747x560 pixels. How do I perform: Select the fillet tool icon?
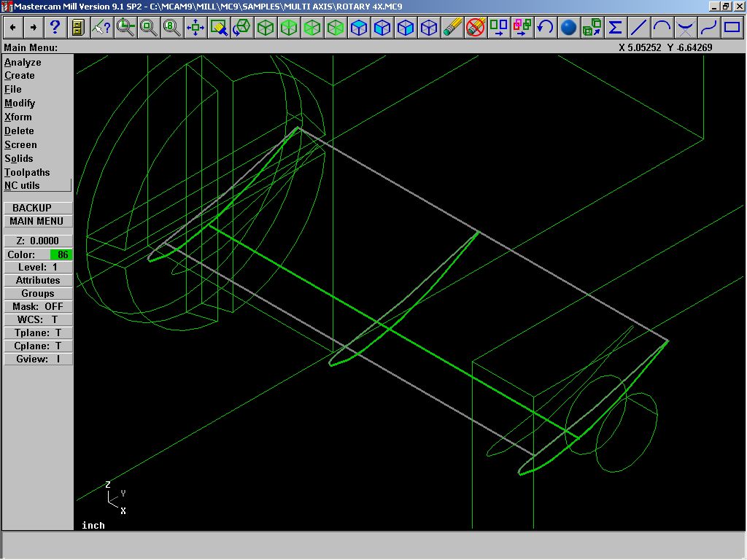point(686,28)
